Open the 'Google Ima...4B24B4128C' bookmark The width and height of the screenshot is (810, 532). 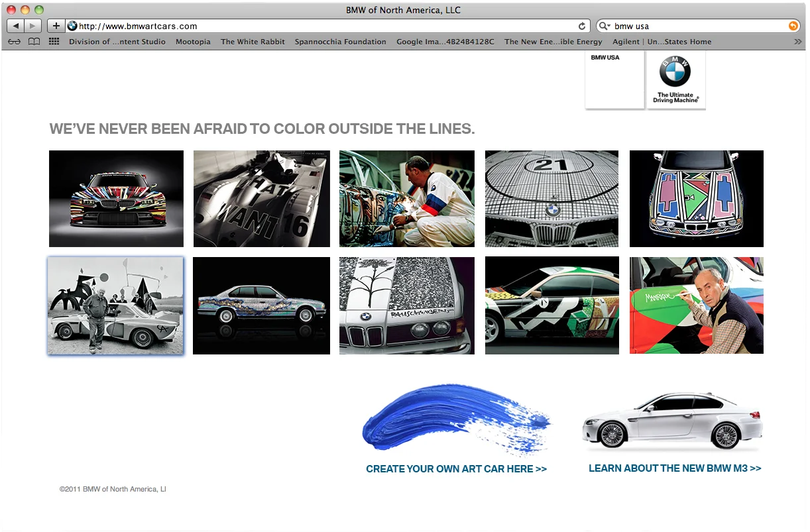[445, 42]
